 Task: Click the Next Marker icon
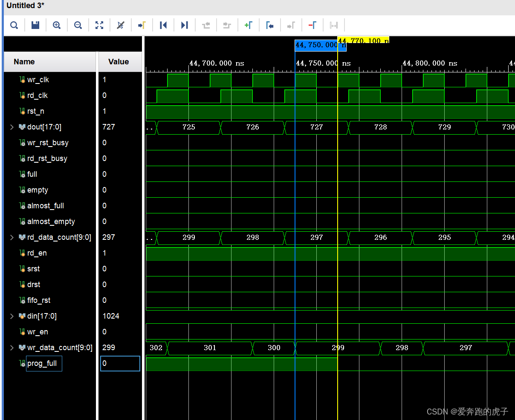pyautogui.click(x=291, y=26)
